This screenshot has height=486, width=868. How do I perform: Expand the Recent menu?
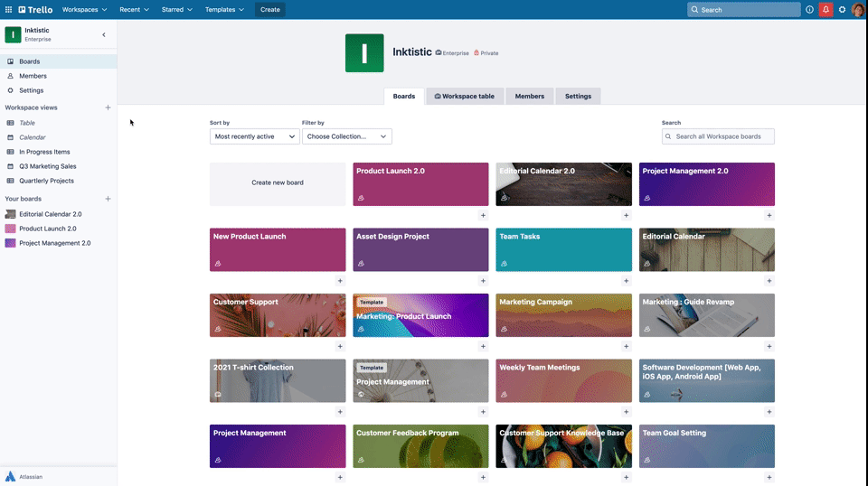(134, 9)
